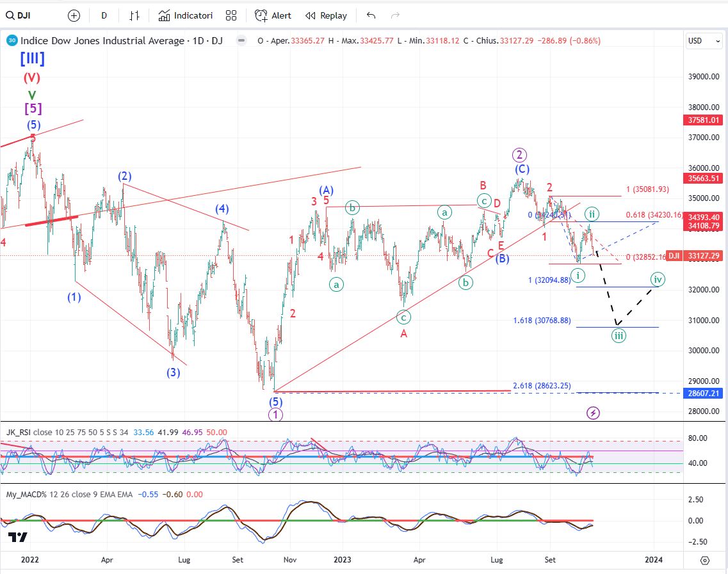
Task: Click the circled ii wave label
Action: point(592,214)
